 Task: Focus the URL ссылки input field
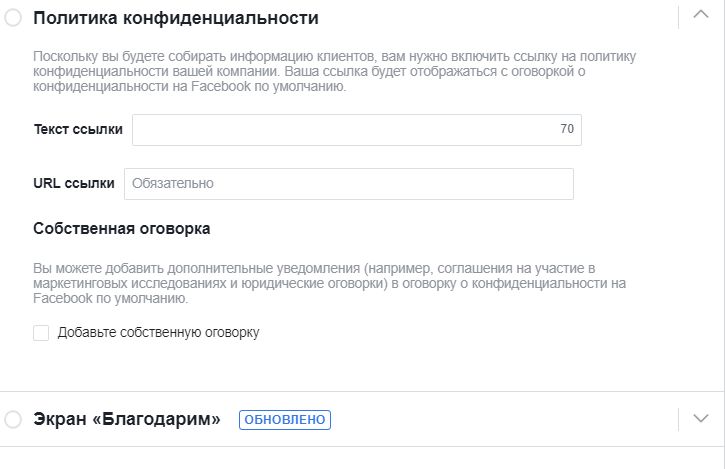pyautogui.click(x=349, y=184)
